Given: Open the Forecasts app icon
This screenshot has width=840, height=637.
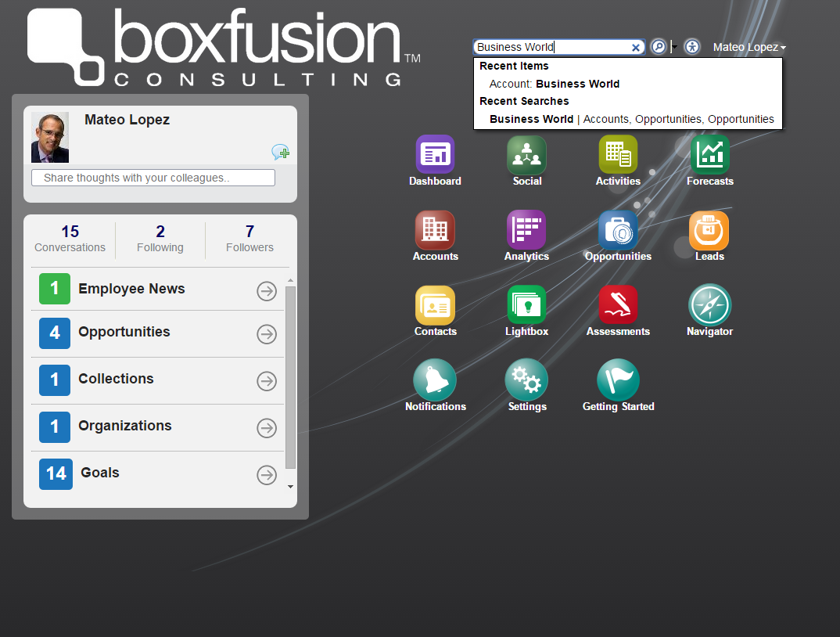Looking at the screenshot, I should click(x=710, y=154).
